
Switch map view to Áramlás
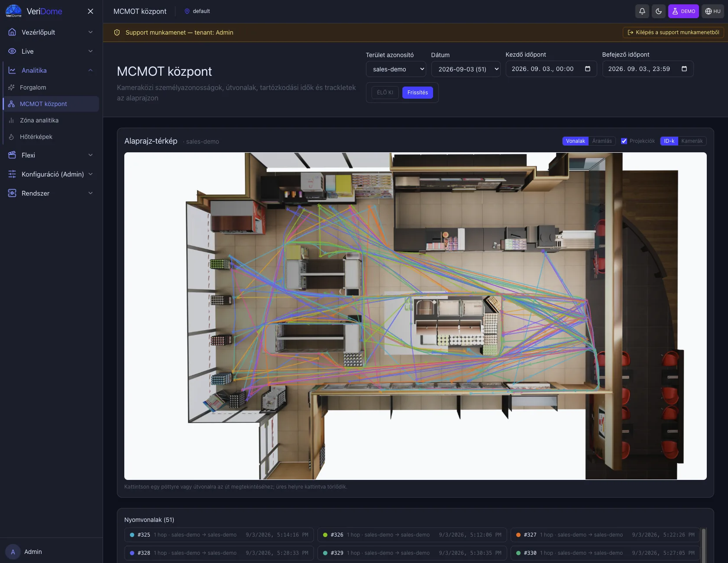click(x=602, y=141)
